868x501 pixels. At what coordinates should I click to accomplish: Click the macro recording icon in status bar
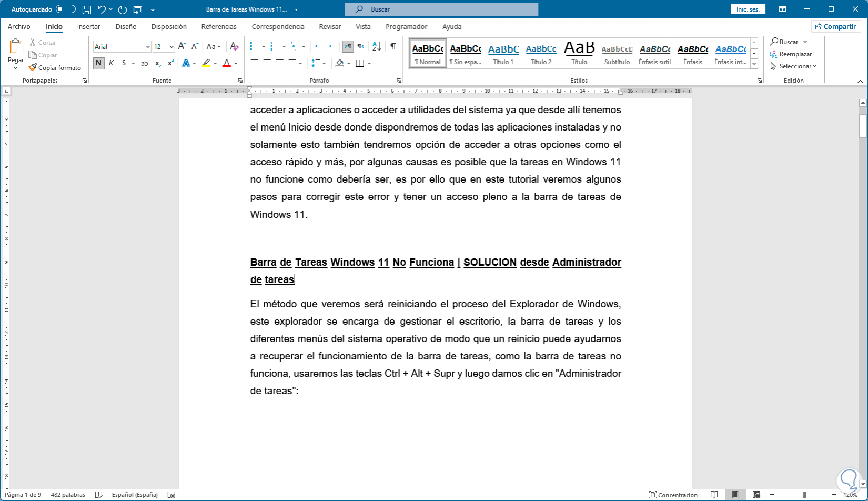pyautogui.click(x=171, y=495)
